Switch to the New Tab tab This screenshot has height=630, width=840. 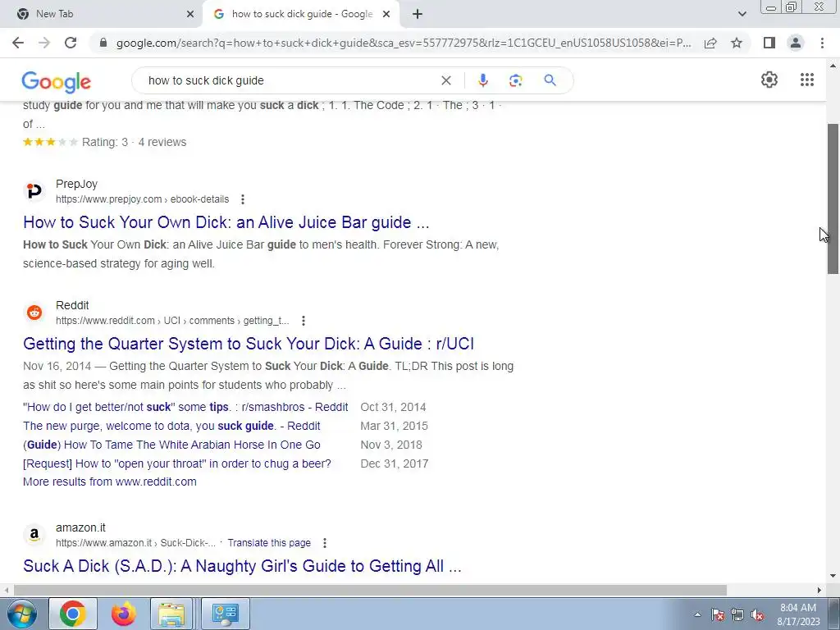[102, 14]
